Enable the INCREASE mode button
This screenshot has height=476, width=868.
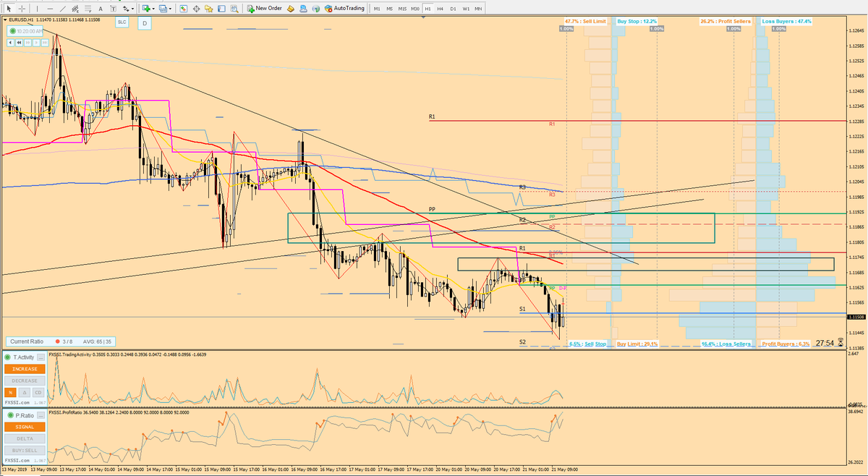pos(25,369)
